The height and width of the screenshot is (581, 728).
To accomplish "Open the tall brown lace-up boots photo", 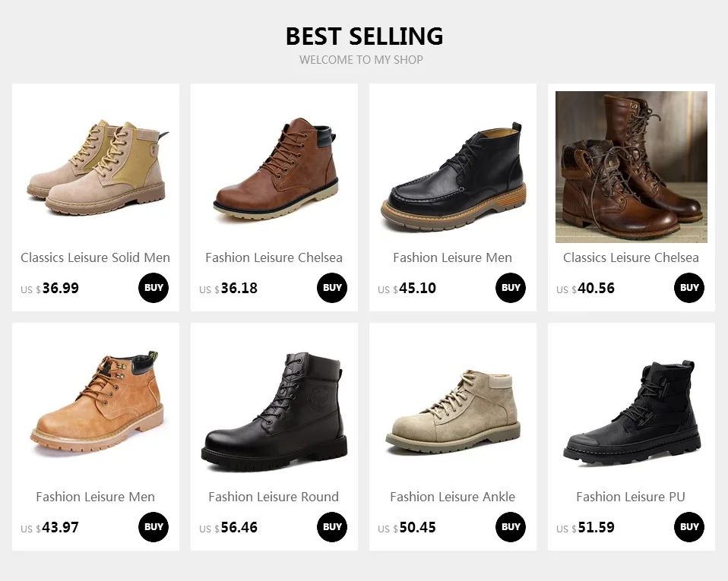I will pyautogui.click(x=631, y=167).
